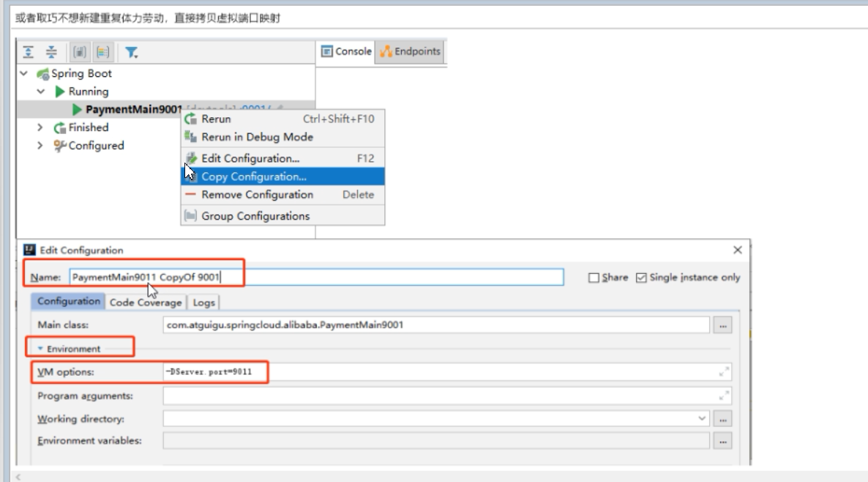Choose Group Configurations menu entry

click(283, 216)
